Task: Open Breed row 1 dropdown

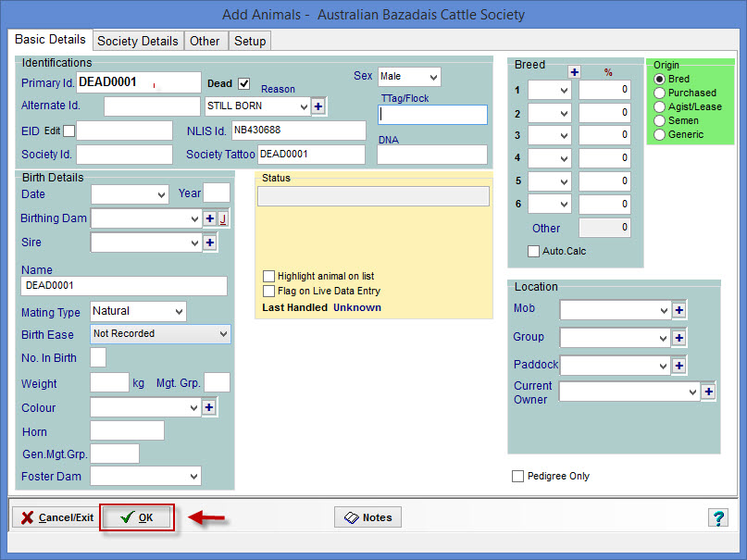Action: [549, 90]
